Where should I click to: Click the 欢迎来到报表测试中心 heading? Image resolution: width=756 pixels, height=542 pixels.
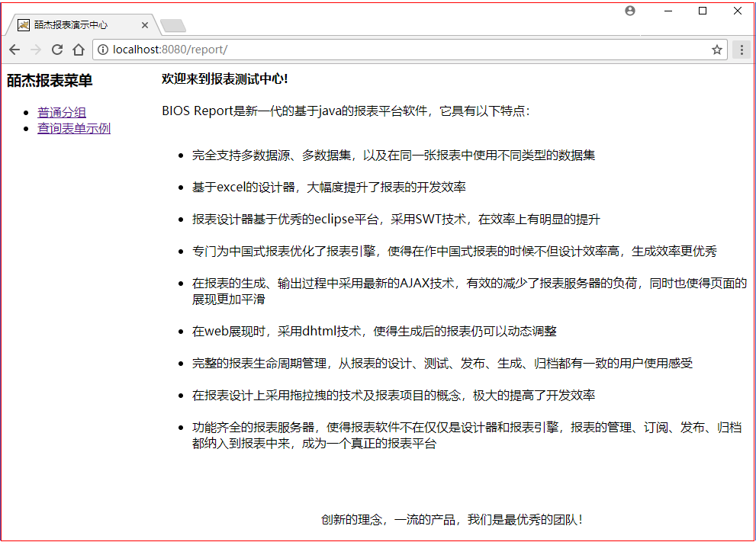tap(225, 79)
